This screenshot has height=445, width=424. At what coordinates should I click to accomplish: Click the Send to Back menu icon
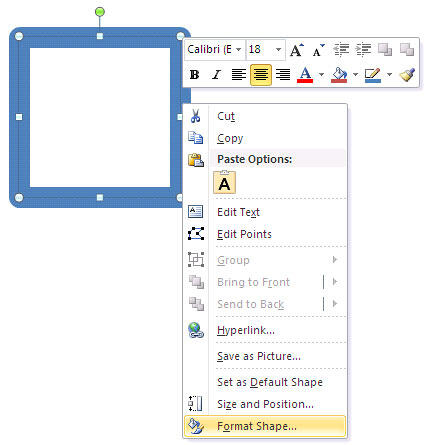tap(196, 304)
